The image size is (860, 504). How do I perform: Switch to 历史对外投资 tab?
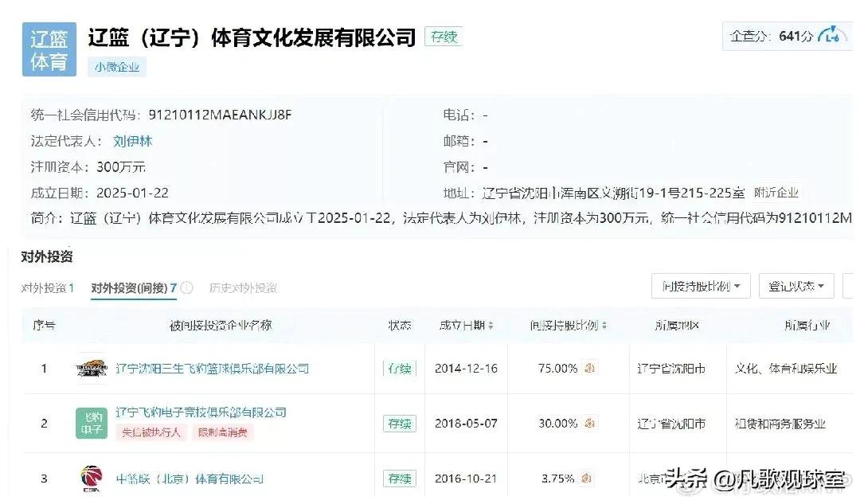243,288
